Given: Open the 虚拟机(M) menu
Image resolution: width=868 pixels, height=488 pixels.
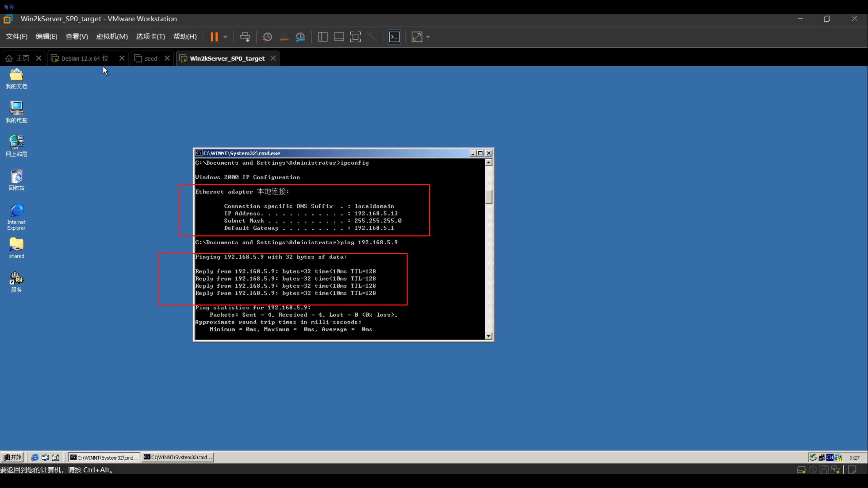Looking at the screenshot, I should click(112, 37).
